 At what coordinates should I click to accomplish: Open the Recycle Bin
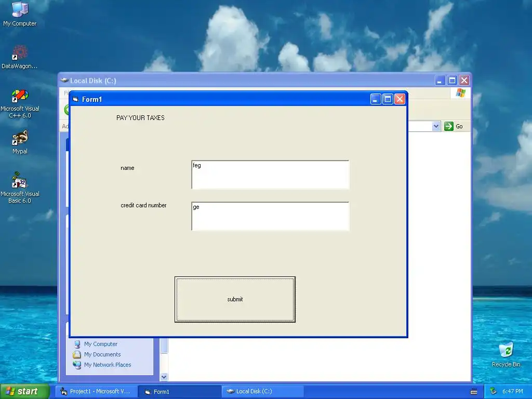coord(506,354)
